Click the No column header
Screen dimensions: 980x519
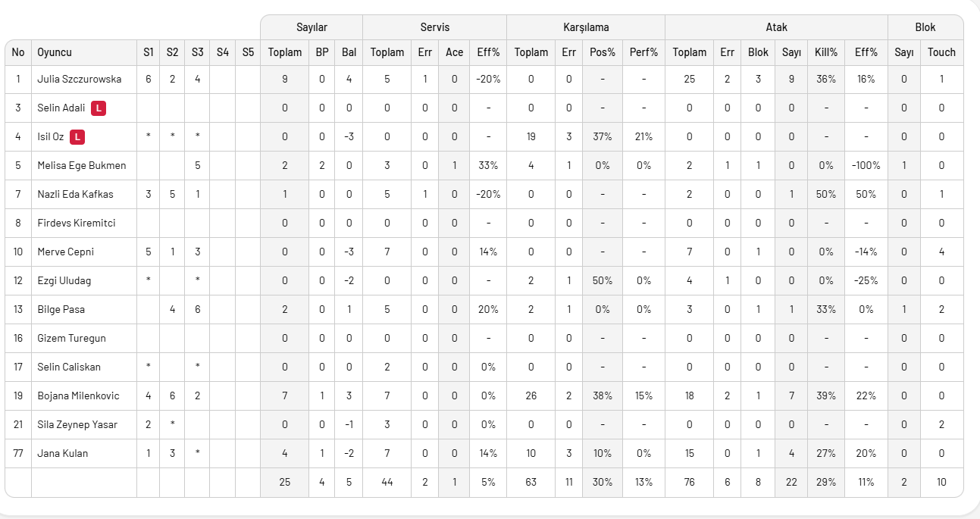click(18, 52)
